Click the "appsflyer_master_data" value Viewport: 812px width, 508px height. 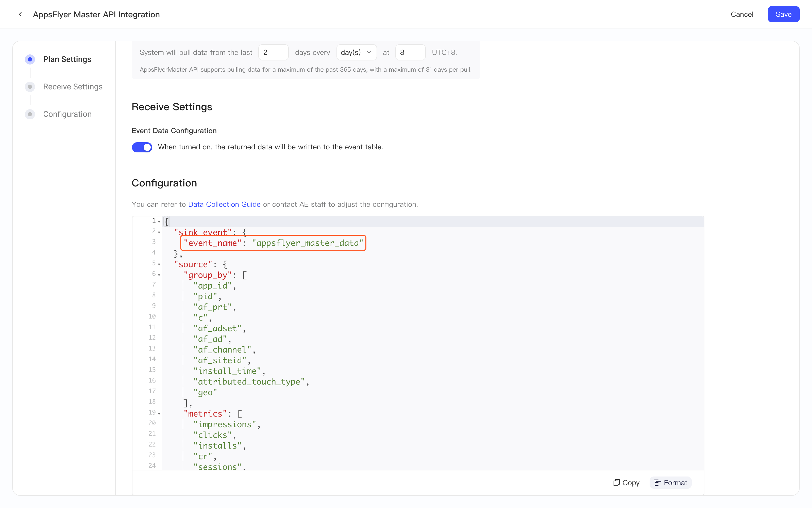[x=308, y=243]
